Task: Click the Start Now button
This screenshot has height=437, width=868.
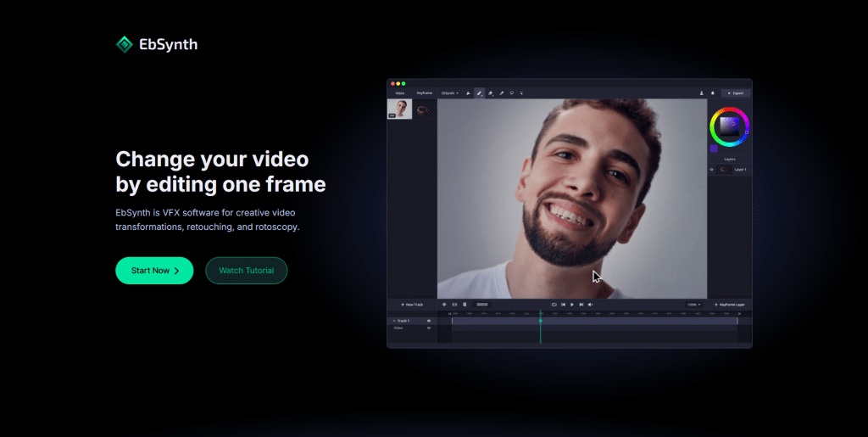Action: (154, 271)
